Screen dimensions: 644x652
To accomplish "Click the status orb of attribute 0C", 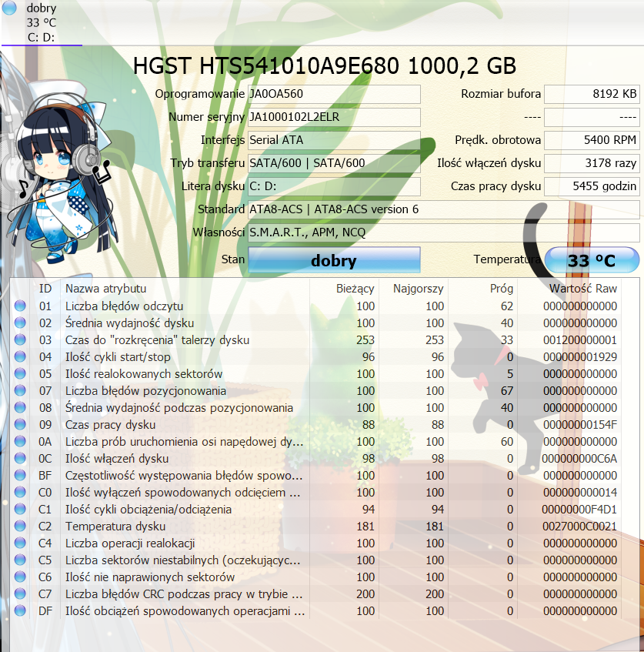I will [20, 459].
